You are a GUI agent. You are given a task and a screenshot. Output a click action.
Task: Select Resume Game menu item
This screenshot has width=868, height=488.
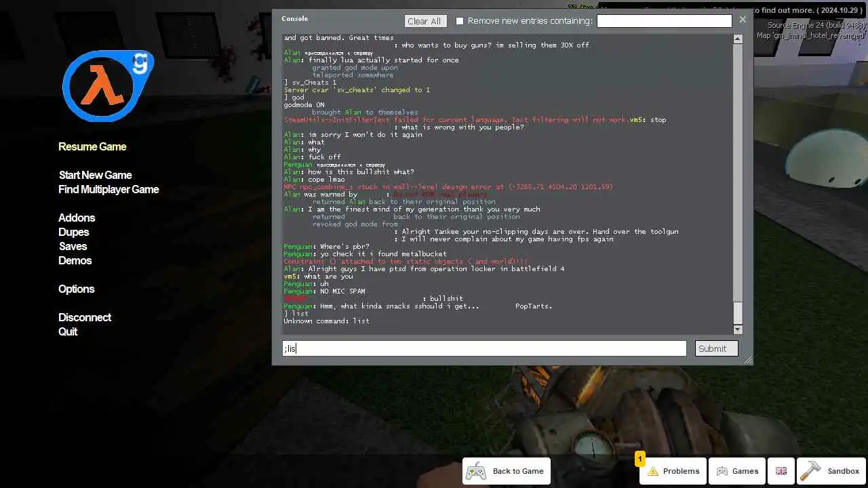pyautogui.click(x=92, y=146)
